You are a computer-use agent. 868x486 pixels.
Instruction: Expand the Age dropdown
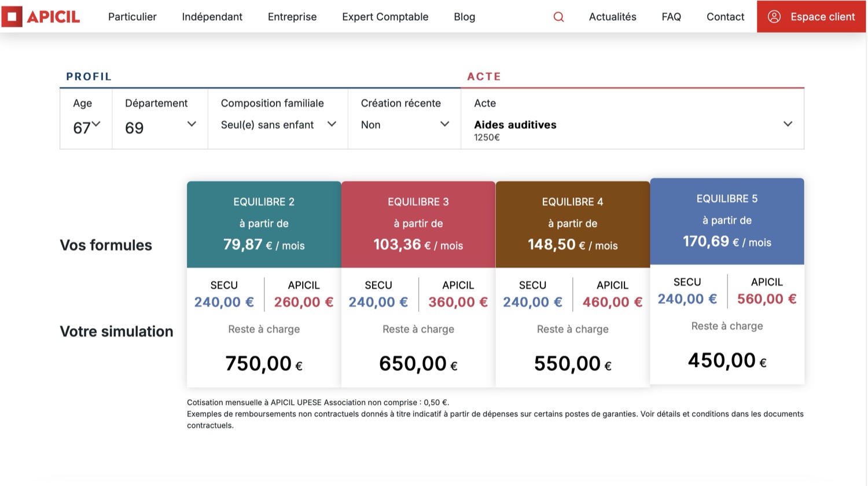point(96,124)
